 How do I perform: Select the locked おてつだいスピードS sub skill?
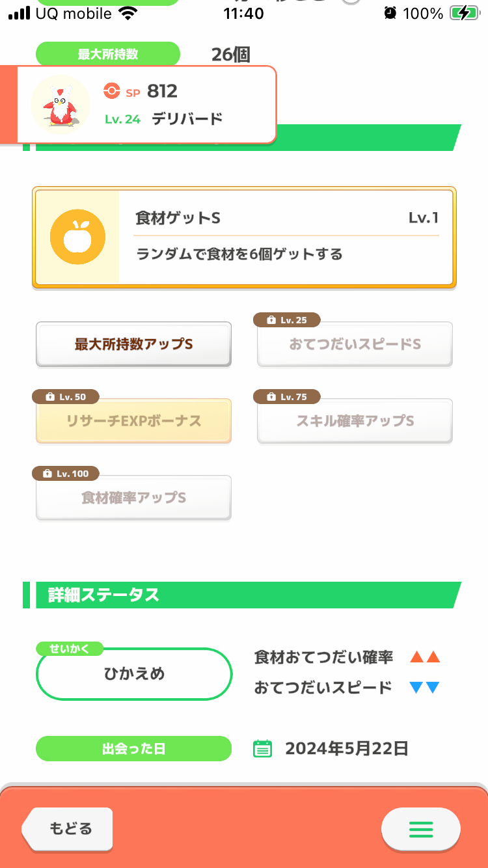point(355,344)
